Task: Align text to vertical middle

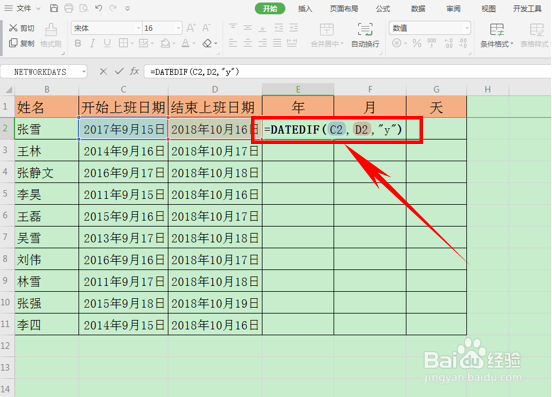Action: click(248, 27)
